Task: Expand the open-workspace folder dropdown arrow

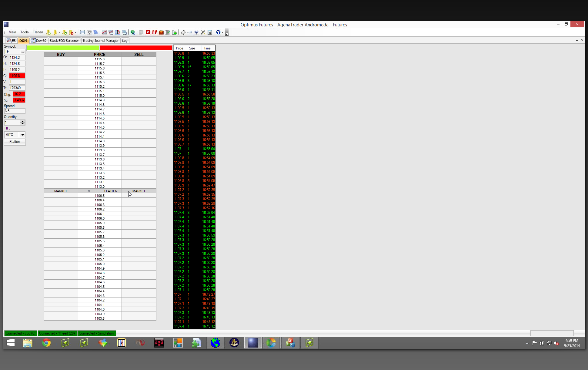Action: pos(59,32)
